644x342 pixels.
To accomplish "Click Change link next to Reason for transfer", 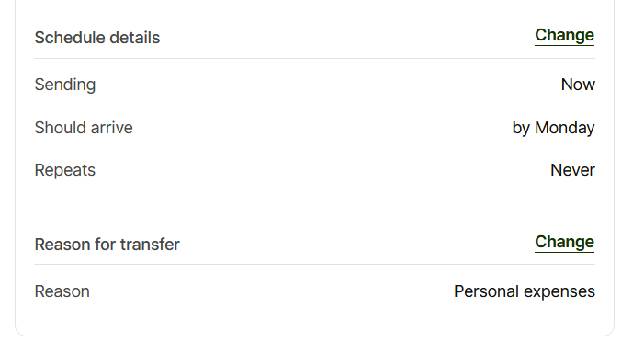I will pyautogui.click(x=564, y=242).
